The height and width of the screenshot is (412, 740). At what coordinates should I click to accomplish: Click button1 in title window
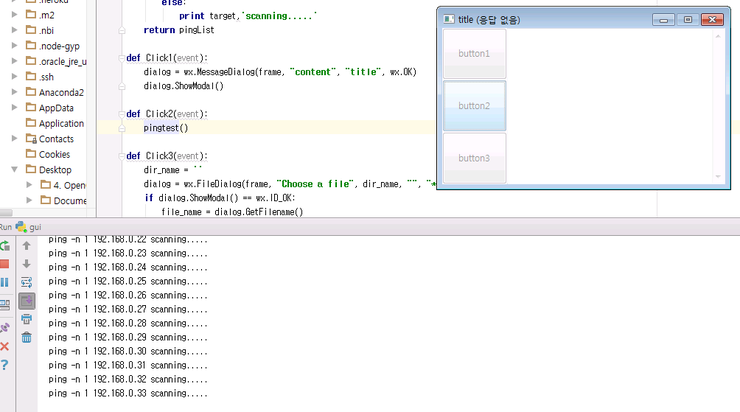point(474,54)
